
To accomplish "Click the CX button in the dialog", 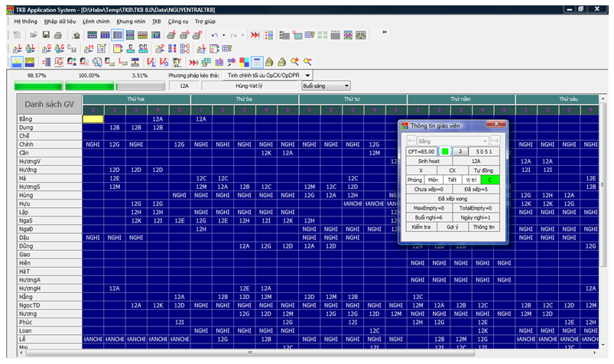I will coord(452,171).
